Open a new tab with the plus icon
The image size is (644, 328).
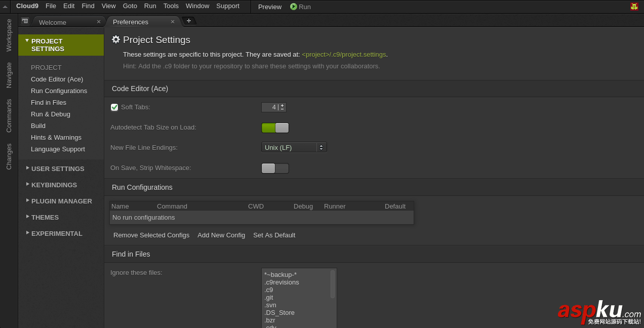[x=189, y=21]
